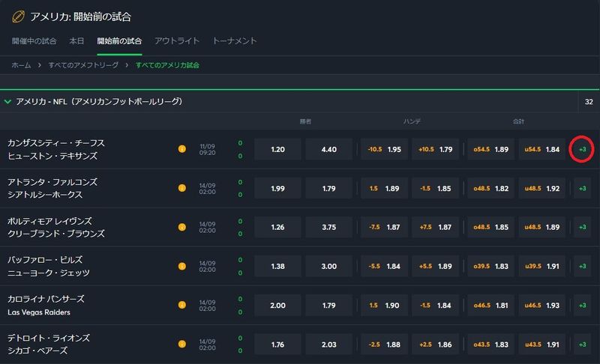The image size is (600, 364).
Task: Click info icon for Carolina Panthers match
Action: (x=181, y=305)
